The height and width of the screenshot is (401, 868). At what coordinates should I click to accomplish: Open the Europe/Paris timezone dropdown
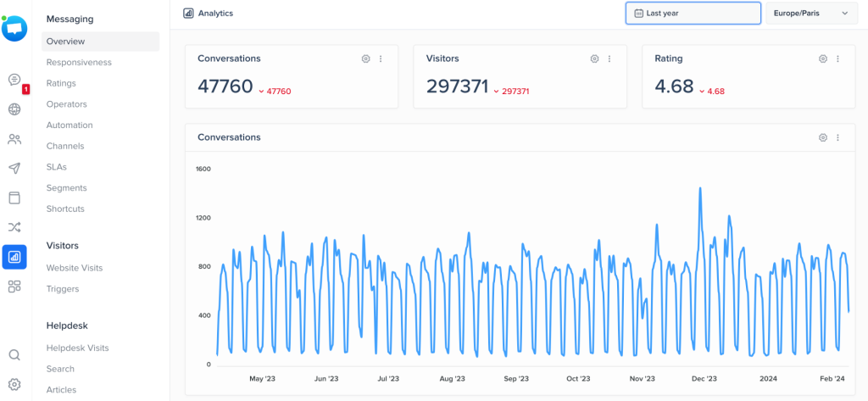click(x=811, y=14)
